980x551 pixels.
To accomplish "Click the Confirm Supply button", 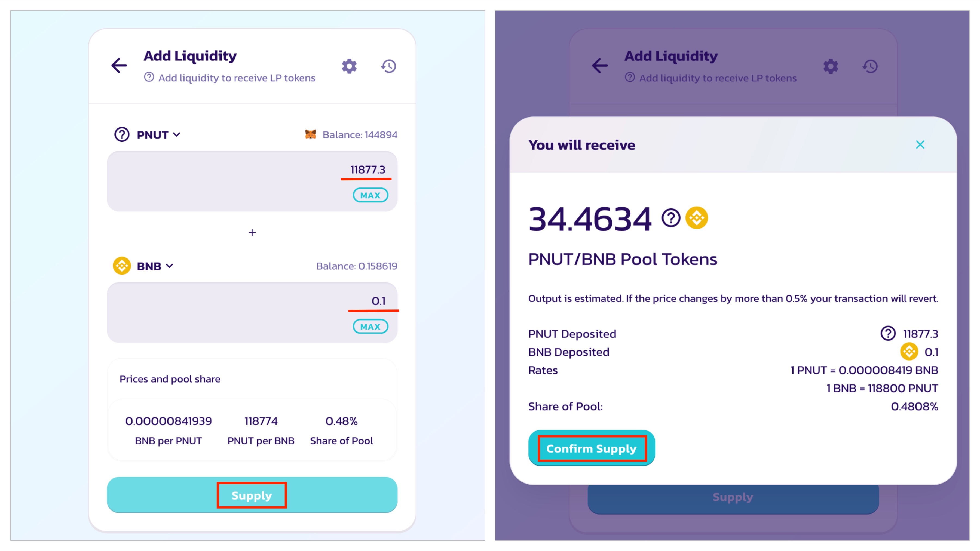I will [x=592, y=448].
